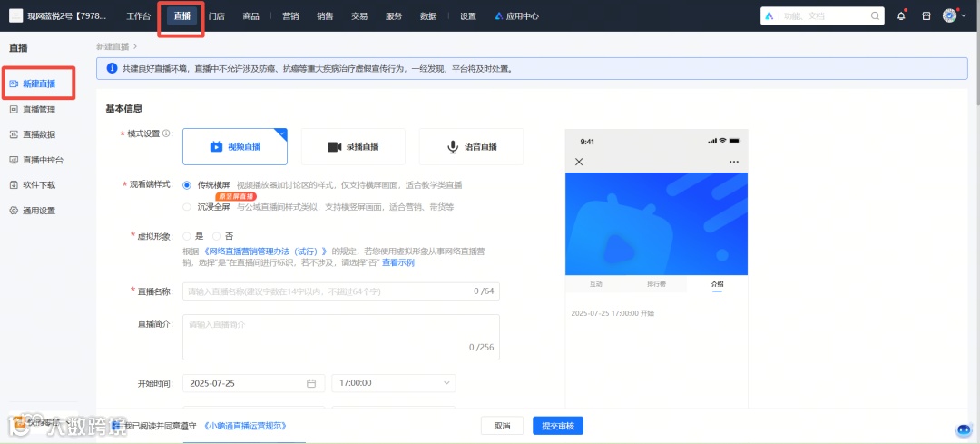Focus the 直播简介 text area
980x444 pixels.
coord(340,337)
